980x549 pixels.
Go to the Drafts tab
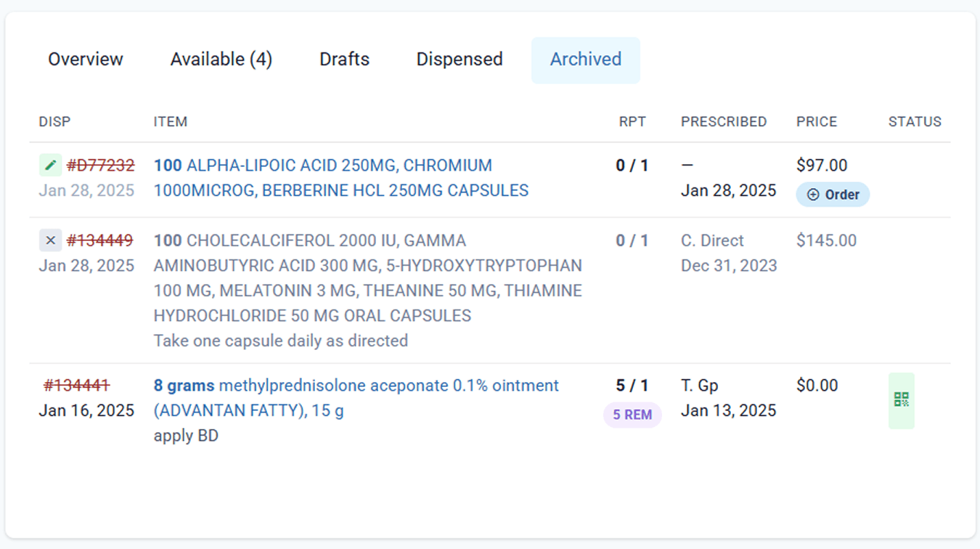(344, 60)
